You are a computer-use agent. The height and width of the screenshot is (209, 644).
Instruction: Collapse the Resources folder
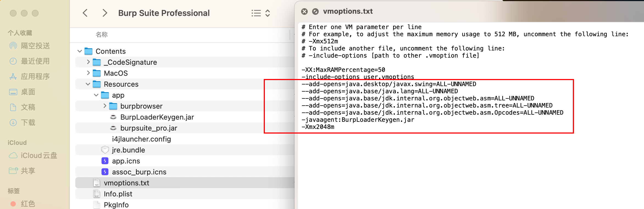pos(88,84)
